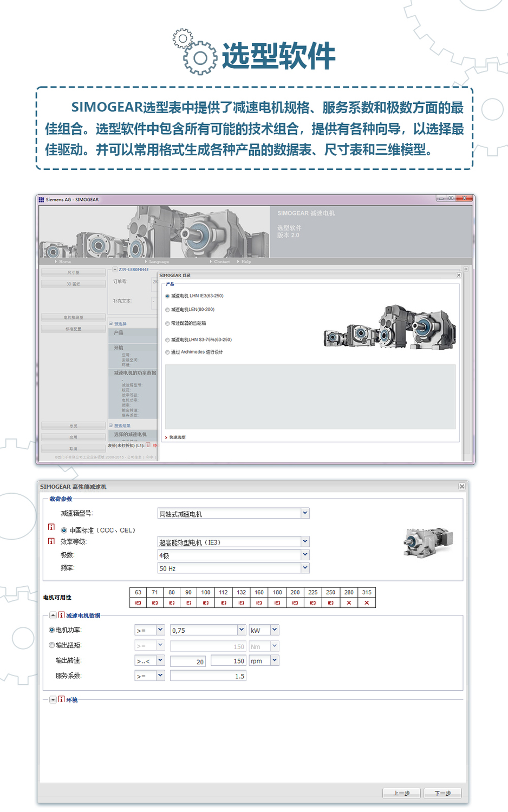Screen dimensions: 508x812
Task: Click the 服务系数 field showing 1.5
Action: coord(208,676)
